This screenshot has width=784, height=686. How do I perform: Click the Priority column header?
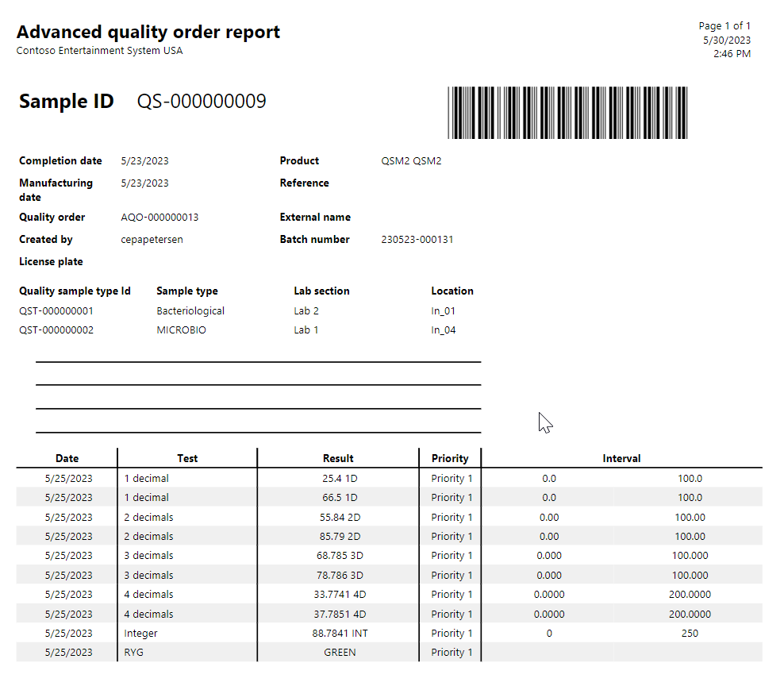(450, 458)
